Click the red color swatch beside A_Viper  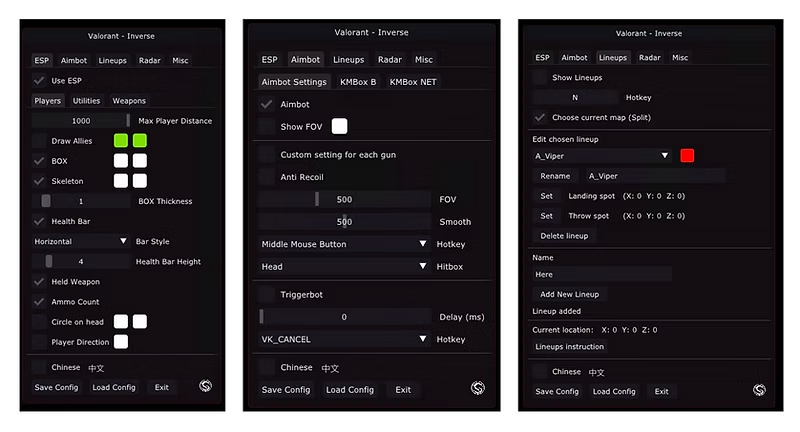click(687, 156)
